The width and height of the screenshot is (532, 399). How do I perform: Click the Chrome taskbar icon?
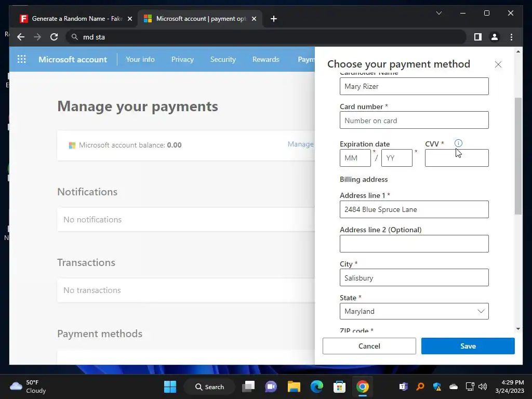pos(362,387)
